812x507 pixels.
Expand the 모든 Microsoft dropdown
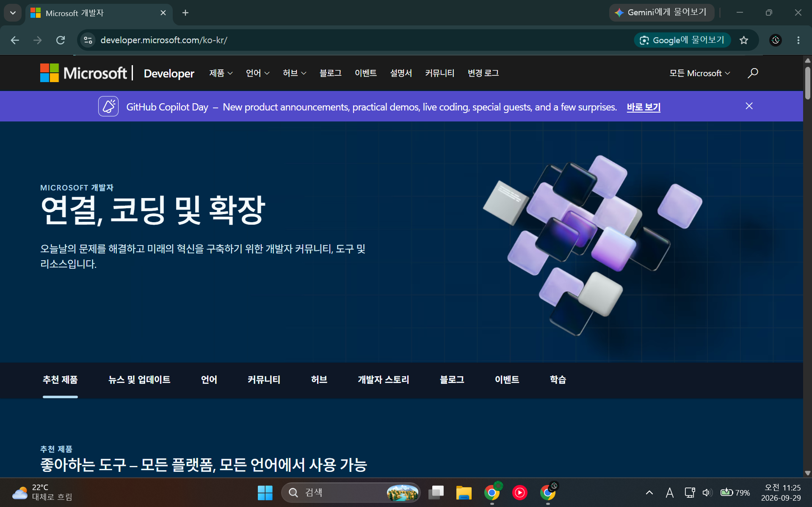click(x=700, y=73)
